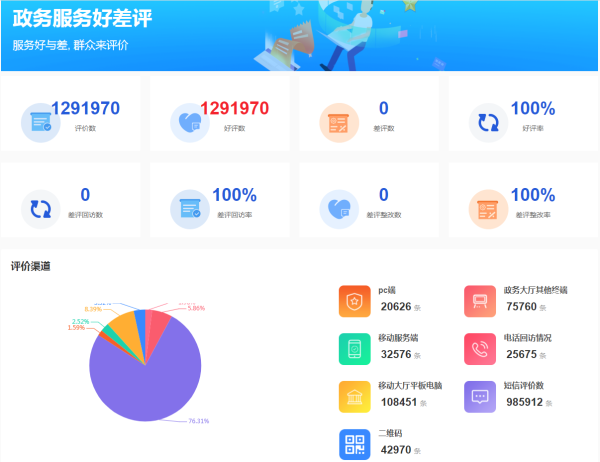
Task: Click the 评价渠道 section heading
Action: pos(31,266)
